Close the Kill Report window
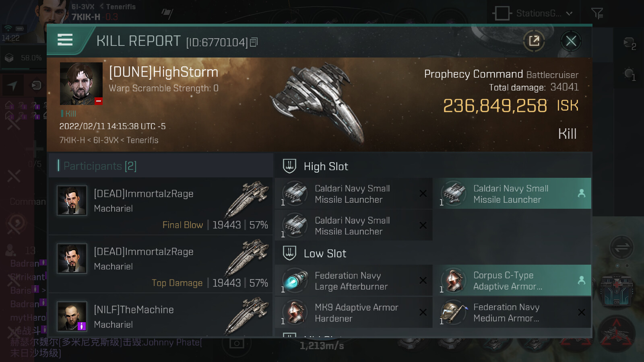This screenshot has height=362, width=644. click(x=571, y=41)
